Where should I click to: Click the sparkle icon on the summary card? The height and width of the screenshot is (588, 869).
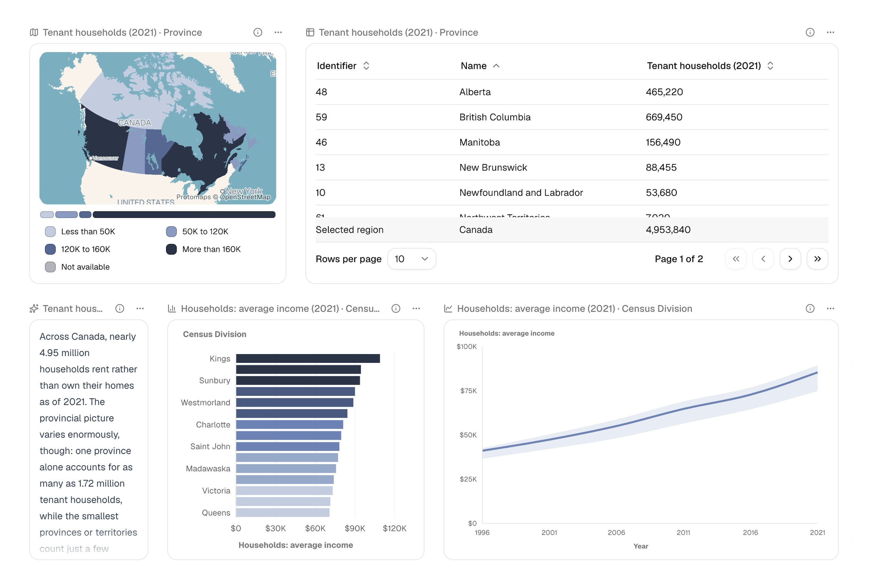(x=34, y=309)
